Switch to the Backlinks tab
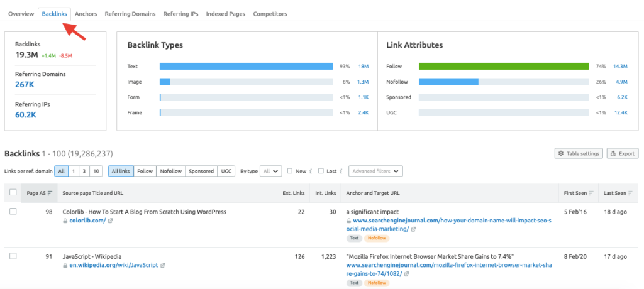 click(55, 14)
